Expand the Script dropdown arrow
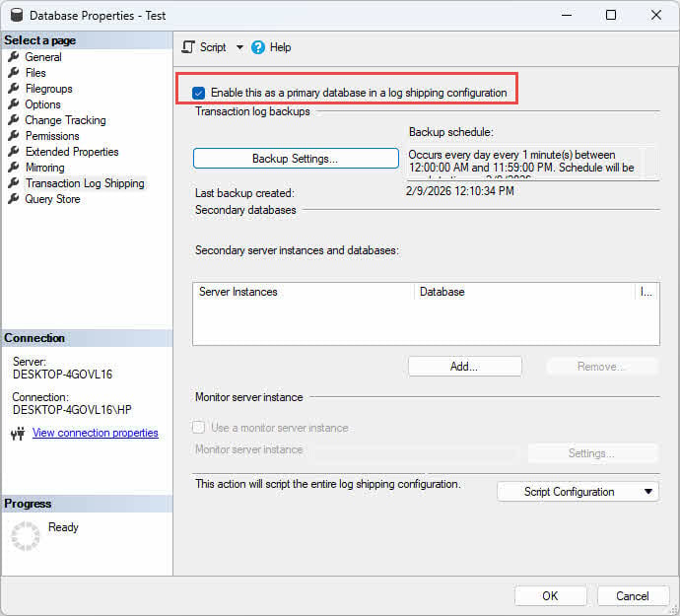The width and height of the screenshot is (680, 616). click(x=239, y=47)
